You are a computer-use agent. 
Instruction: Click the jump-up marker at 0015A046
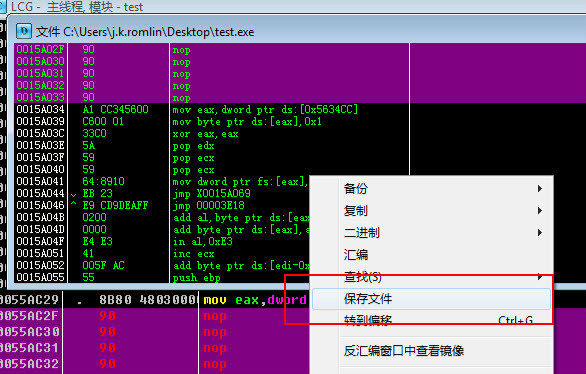pos(74,204)
